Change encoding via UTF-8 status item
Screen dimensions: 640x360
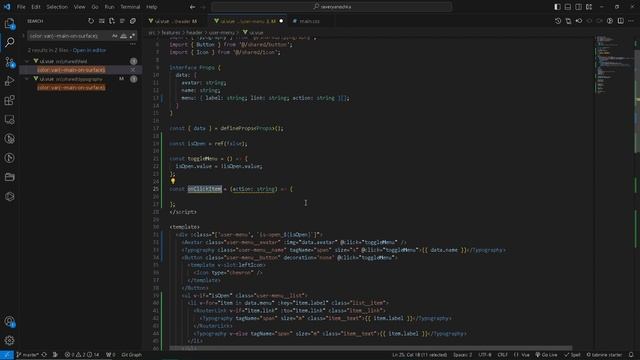click(484, 355)
